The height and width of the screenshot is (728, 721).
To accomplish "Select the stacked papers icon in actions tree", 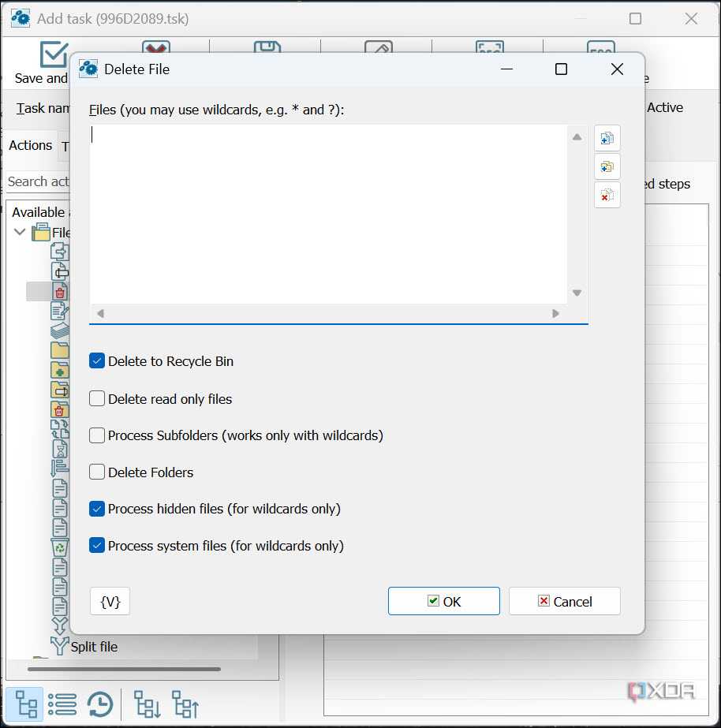I will (59, 330).
